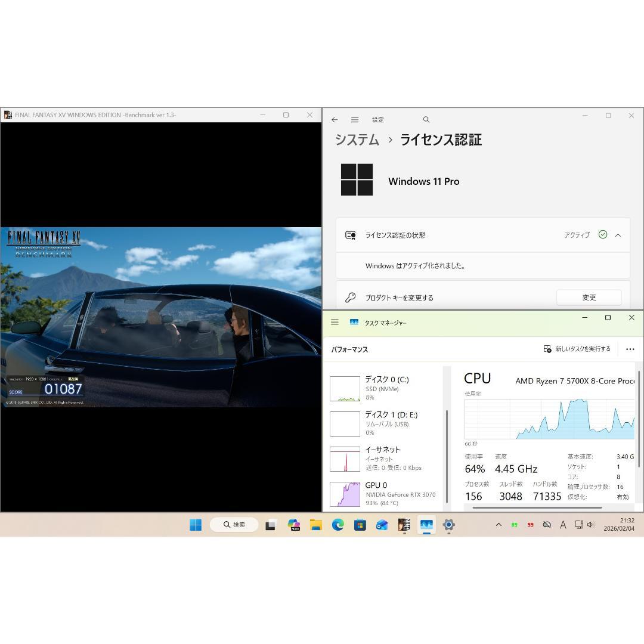Open the Settings navigation hamburger menu
This screenshot has height=644, width=644.
coord(355,119)
